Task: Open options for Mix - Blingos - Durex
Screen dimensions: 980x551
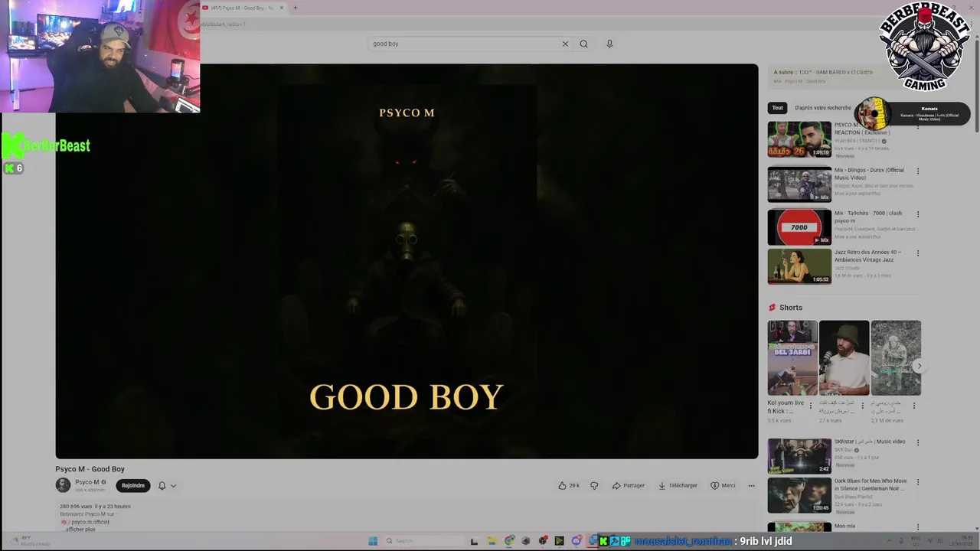Action: click(x=918, y=171)
